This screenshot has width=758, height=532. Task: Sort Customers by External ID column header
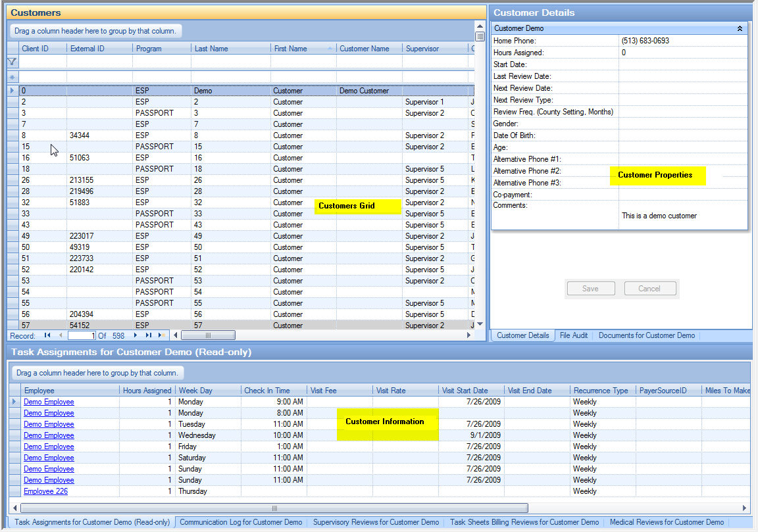point(99,48)
